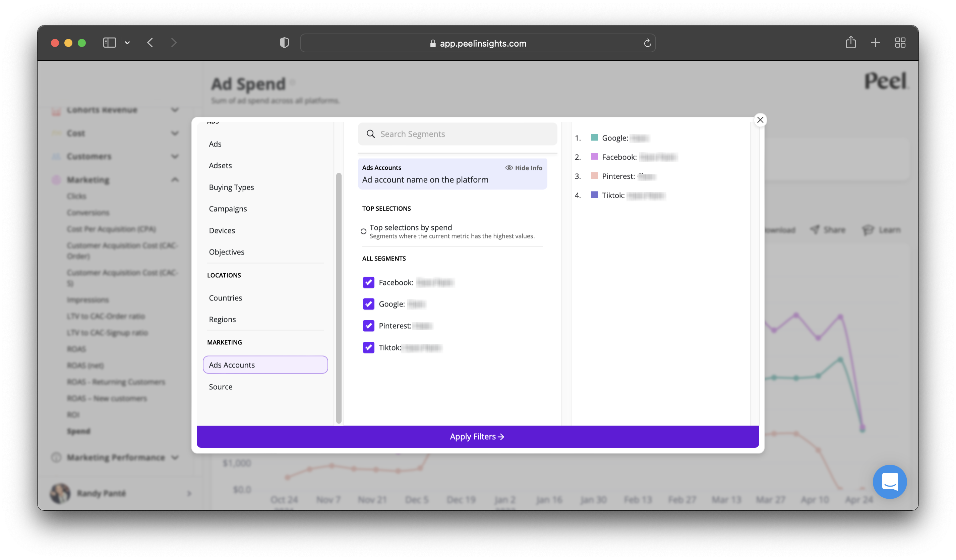Select the Source segment category

221,387
